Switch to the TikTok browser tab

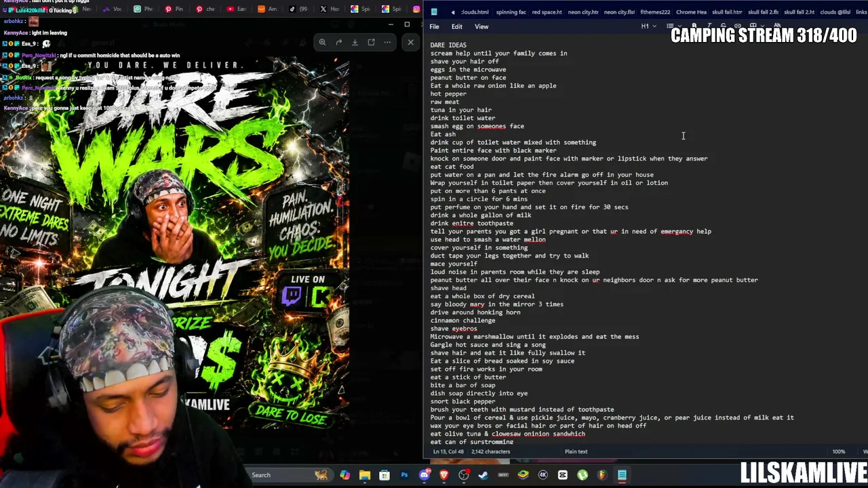click(298, 9)
